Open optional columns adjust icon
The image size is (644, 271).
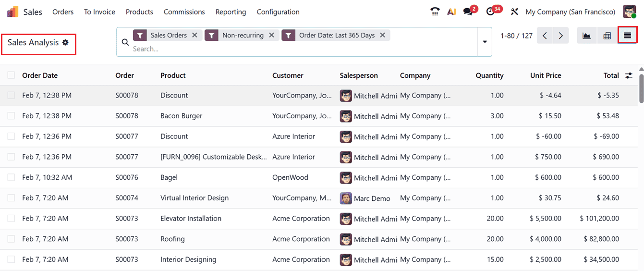coord(629,75)
